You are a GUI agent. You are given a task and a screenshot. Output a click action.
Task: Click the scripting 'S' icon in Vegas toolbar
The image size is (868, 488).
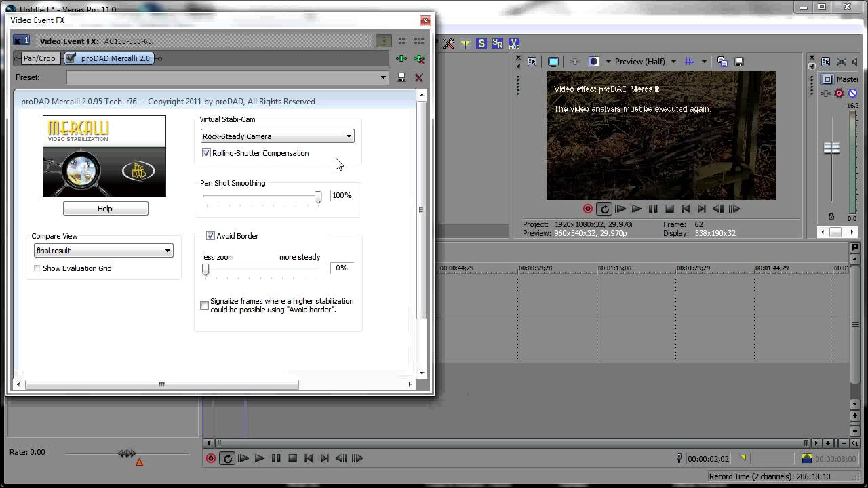(x=481, y=43)
